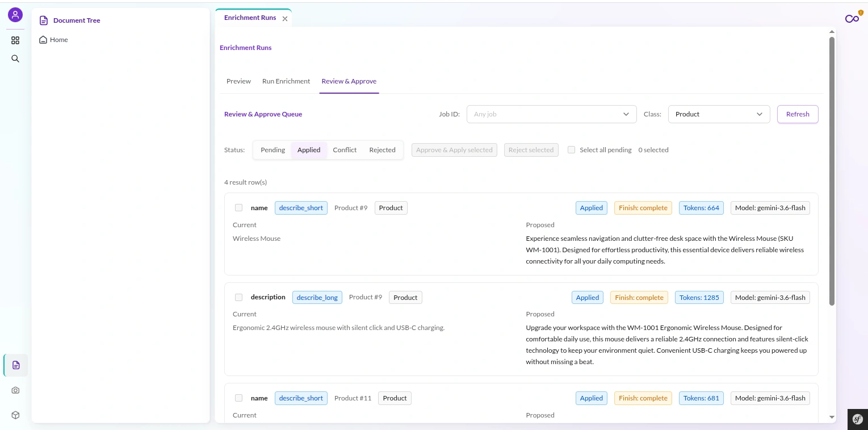The width and height of the screenshot is (868, 430).
Task: Open the Job ID dropdown
Action: 551,114
